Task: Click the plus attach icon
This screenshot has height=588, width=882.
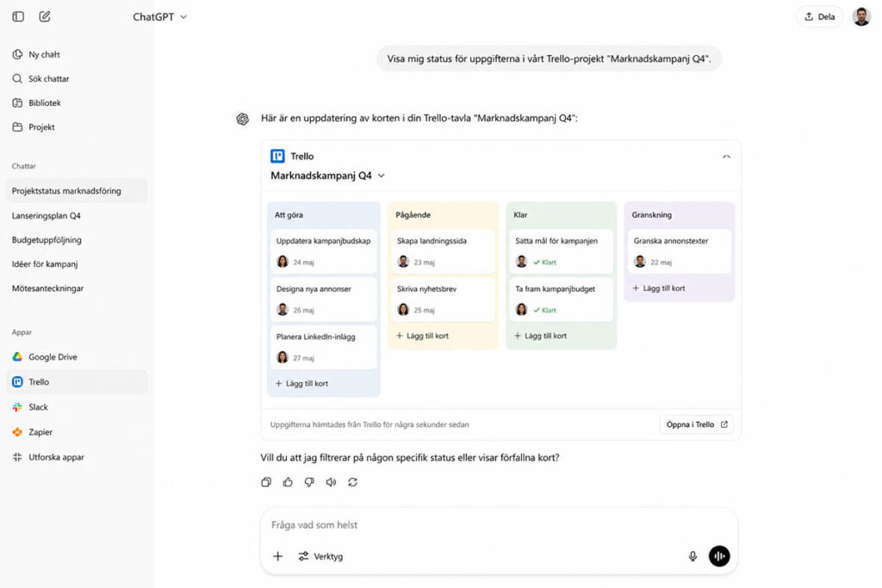Action: [x=278, y=556]
